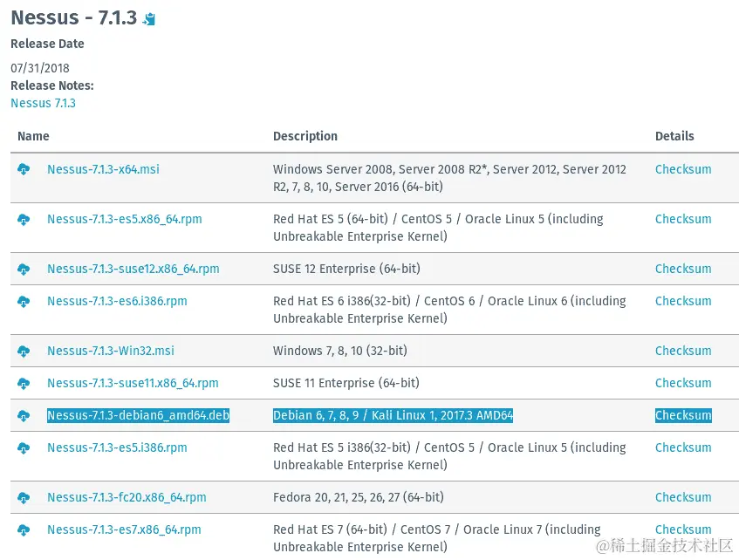Click the Debian 6, 7, 8, 9 / Kali description
Screen dimensions: 739x560
point(393,415)
